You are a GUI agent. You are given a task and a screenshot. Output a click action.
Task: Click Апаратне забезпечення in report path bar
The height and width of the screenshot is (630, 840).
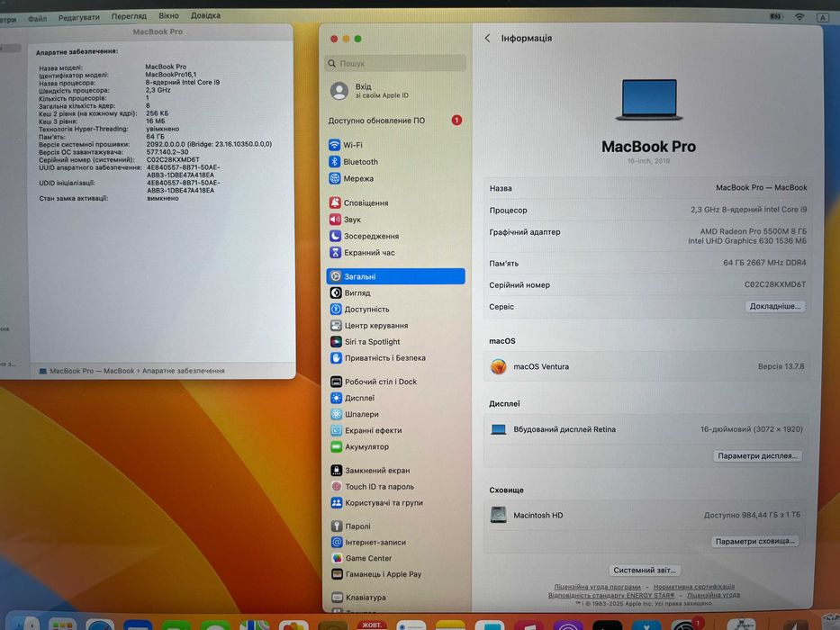coord(183,371)
